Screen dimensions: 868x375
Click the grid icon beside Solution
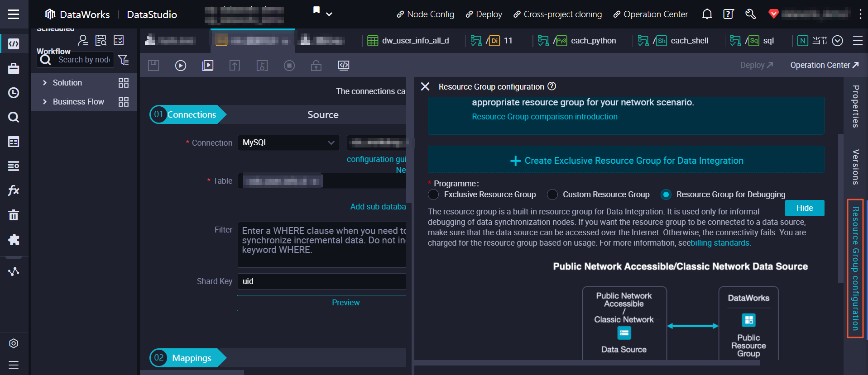click(124, 83)
